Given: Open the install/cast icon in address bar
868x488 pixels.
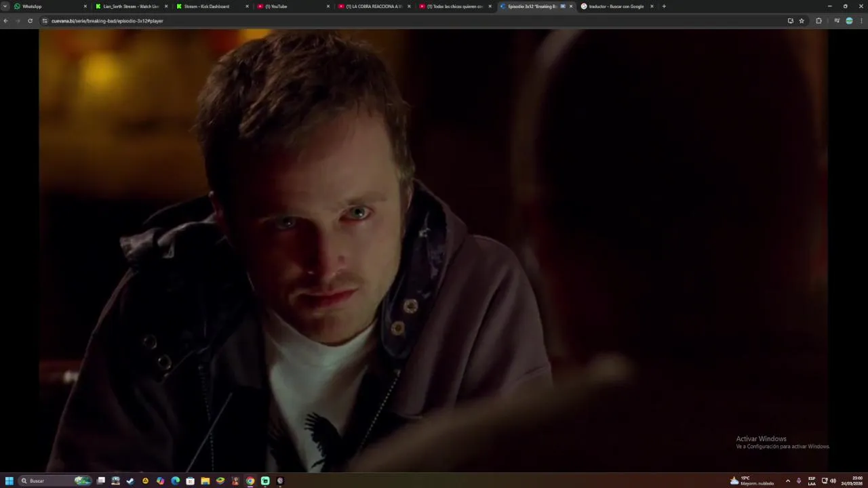Looking at the screenshot, I should [790, 21].
